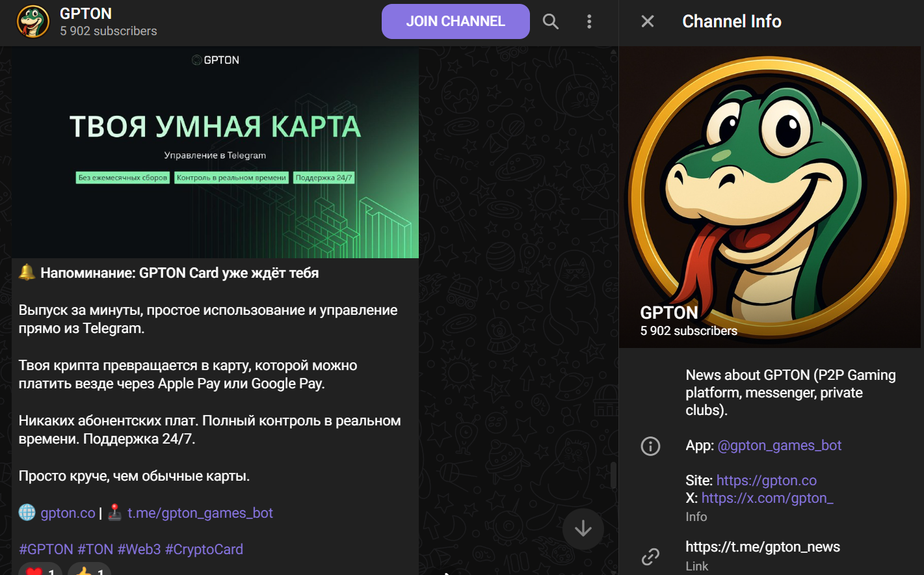Close the Channel Info panel

(648, 21)
